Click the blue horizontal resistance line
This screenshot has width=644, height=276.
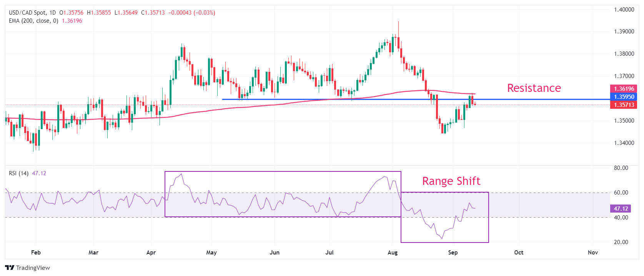click(308, 99)
